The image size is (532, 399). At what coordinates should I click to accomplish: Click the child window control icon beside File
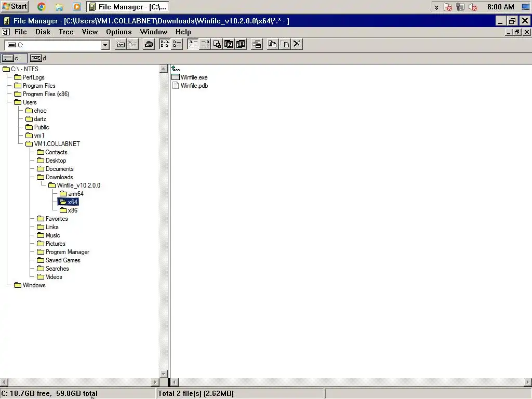(x=6, y=32)
